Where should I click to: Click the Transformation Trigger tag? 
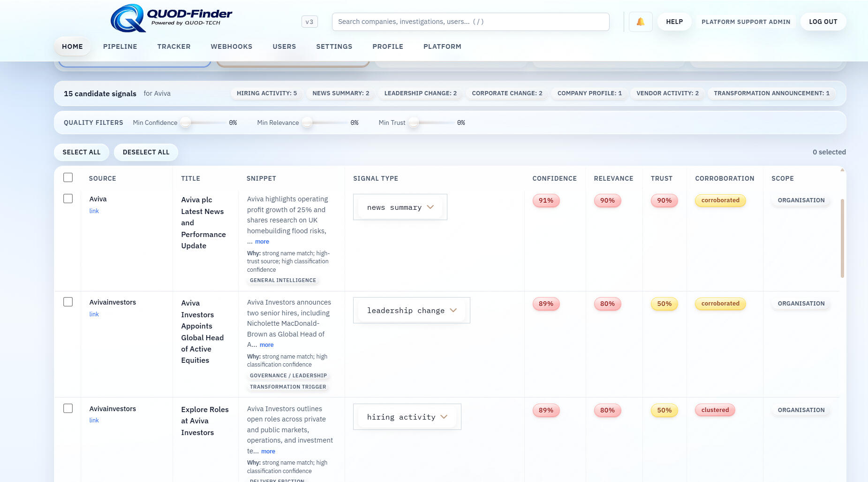coord(288,387)
